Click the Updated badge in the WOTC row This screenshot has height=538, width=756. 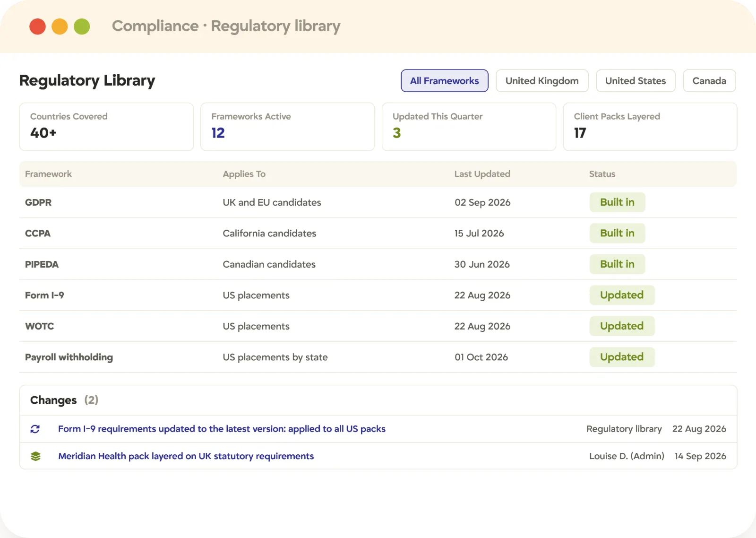coord(622,326)
